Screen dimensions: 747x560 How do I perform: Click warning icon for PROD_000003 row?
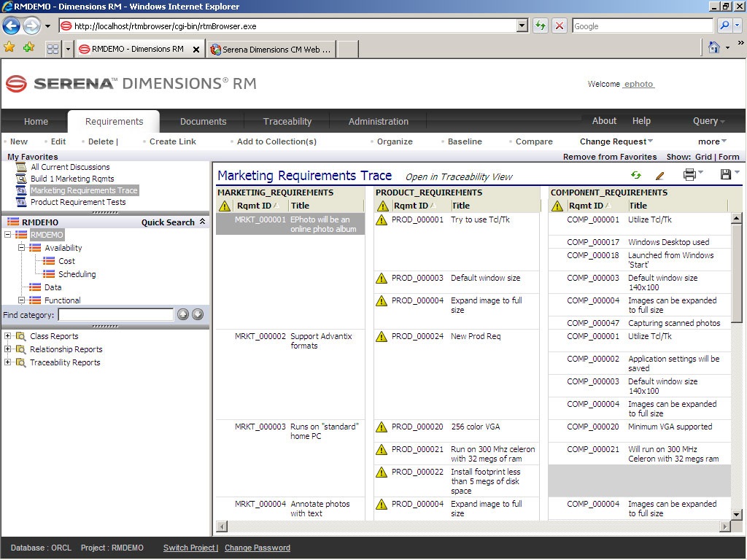[381, 278]
